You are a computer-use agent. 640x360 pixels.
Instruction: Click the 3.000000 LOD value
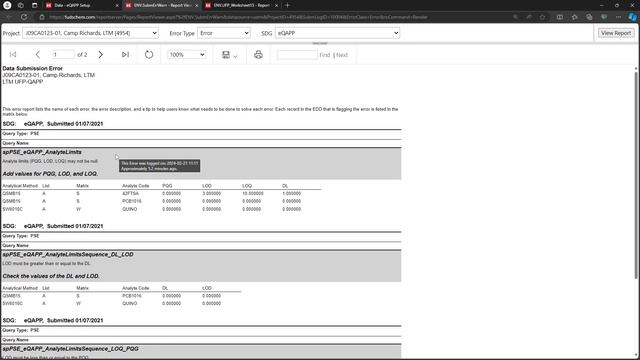pyautogui.click(x=211, y=193)
